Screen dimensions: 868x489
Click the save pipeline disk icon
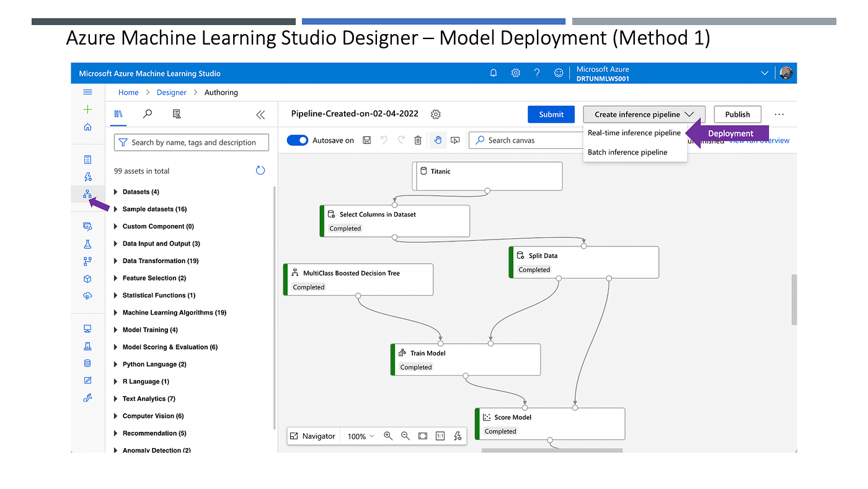click(367, 140)
